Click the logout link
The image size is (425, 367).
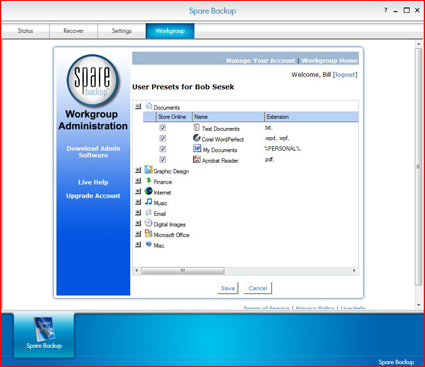click(x=345, y=75)
